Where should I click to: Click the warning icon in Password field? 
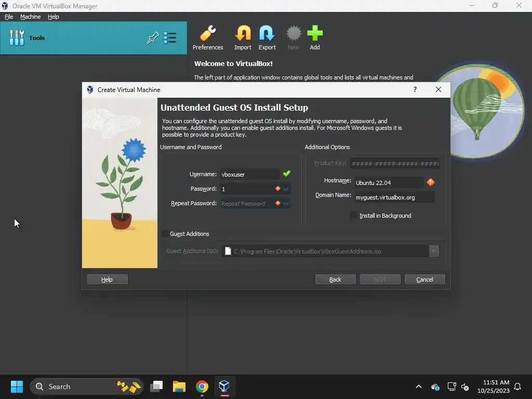278,189
